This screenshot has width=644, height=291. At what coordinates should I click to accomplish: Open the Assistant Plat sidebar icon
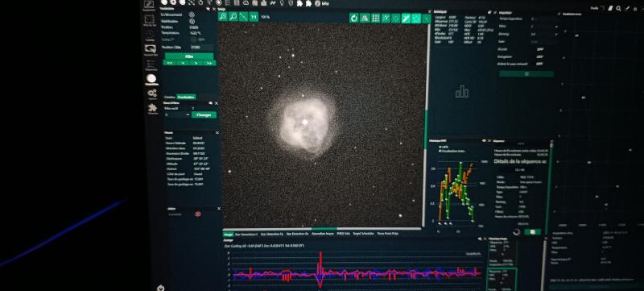151,50
